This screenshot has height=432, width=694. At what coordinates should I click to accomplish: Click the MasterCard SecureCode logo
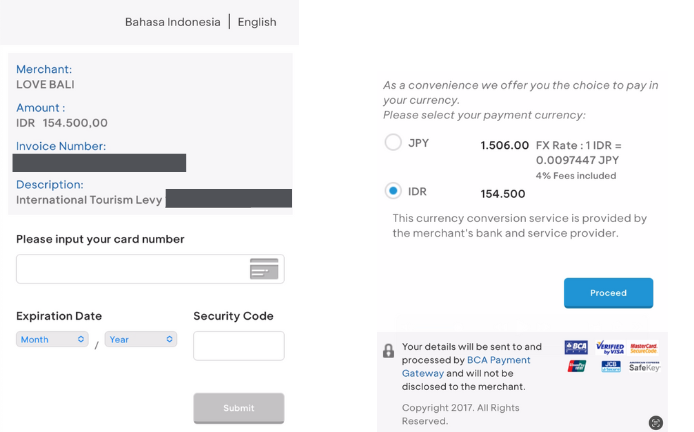(644, 348)
